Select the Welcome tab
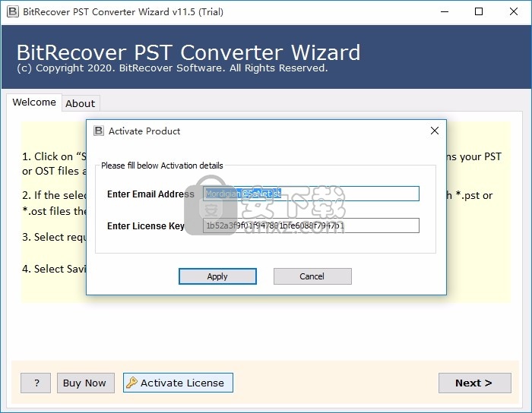Viewport: 532px width, 413px height. click(34, 102)
